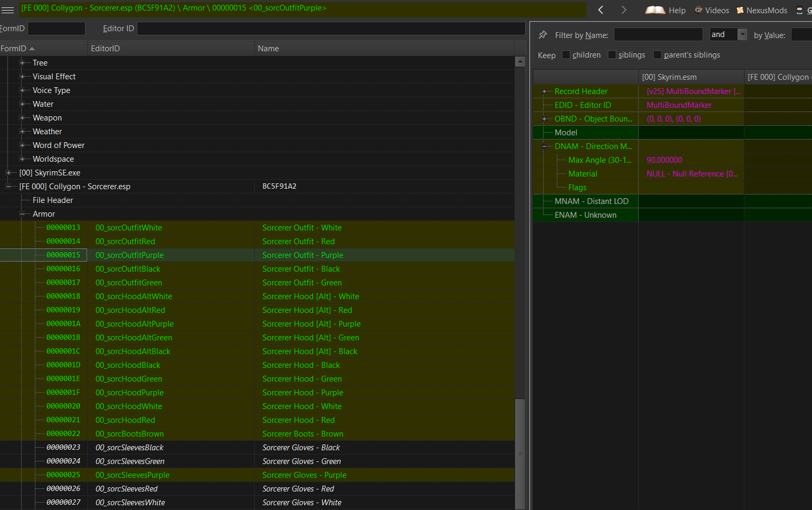Screen dimensions: 812x510
Task: Collapse the Armor group node
Action: tap(22, 214)
